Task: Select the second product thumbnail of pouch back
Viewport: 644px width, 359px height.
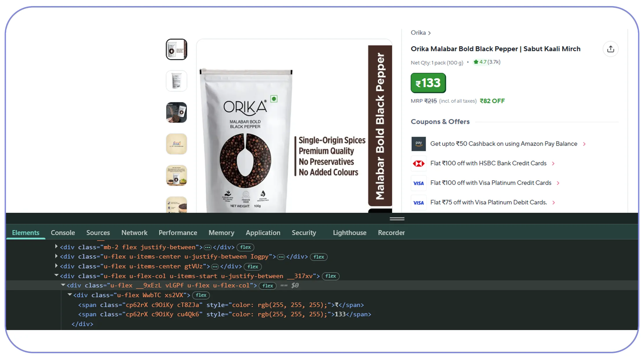Action: point(176,81)
